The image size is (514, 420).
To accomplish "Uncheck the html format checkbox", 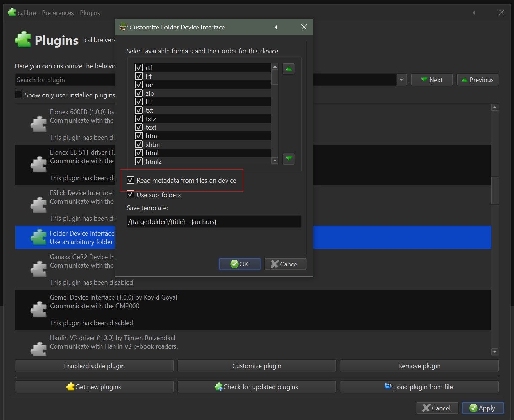I will pos(139,153).
